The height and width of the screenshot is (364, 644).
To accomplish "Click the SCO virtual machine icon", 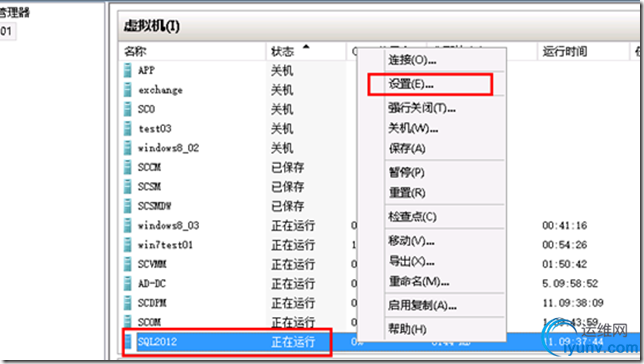I will (128, 109).
